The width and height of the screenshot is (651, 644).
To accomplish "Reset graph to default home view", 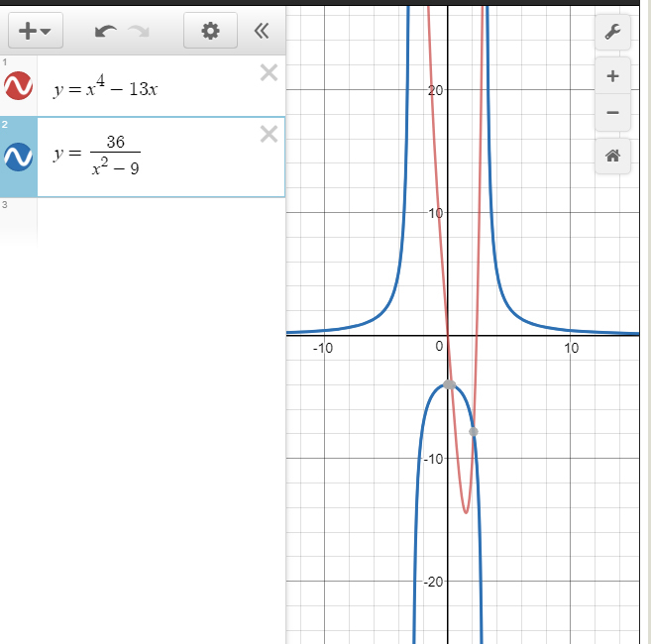I will click(x=612, y=157).
